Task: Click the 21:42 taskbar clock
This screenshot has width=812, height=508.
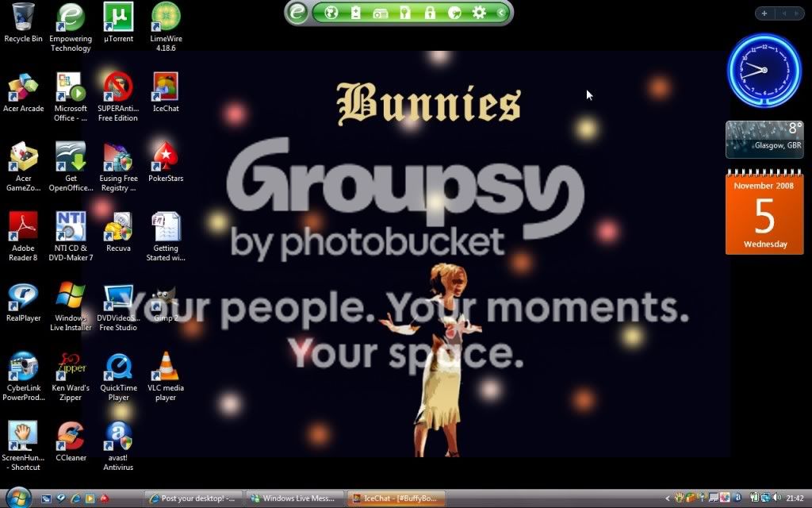Action: coord(795,498)
